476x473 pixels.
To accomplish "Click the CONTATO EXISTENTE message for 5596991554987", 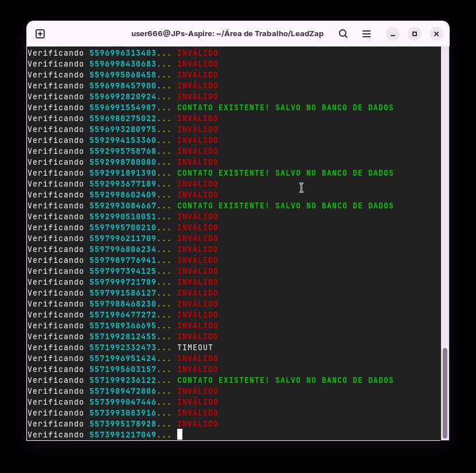I will (x=285, y=108).
